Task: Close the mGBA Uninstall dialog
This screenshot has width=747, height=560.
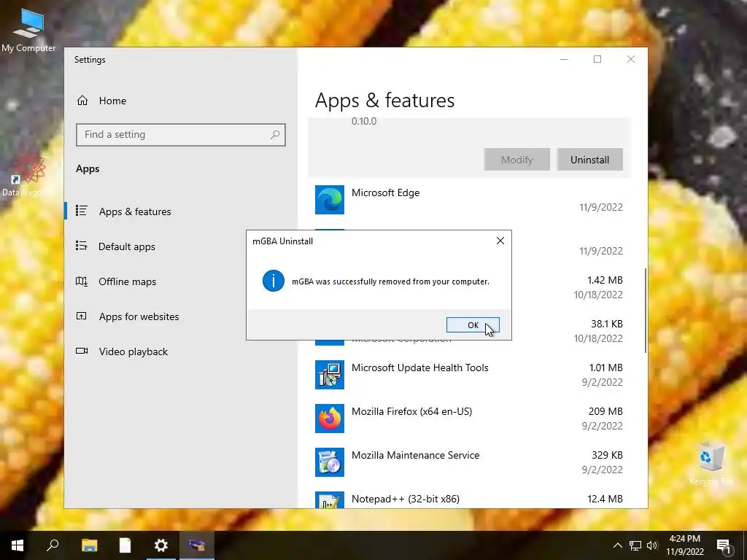Action: click(500, 241)
